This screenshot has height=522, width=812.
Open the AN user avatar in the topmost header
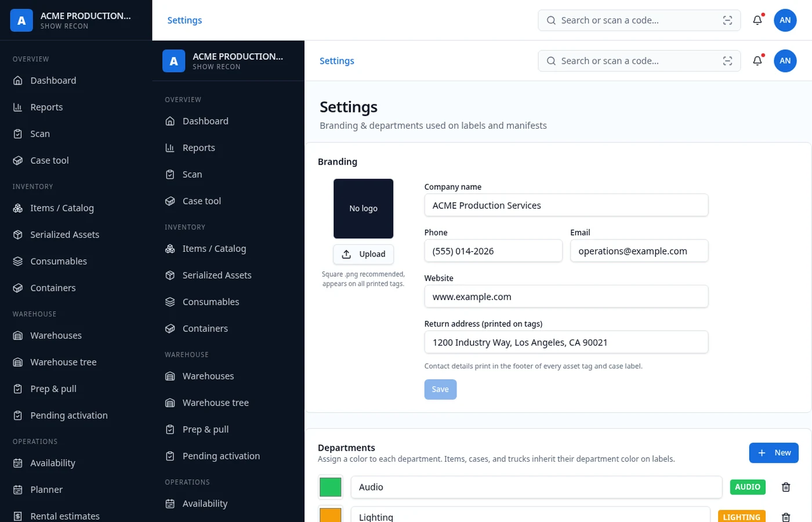click(x=785, y=20)
